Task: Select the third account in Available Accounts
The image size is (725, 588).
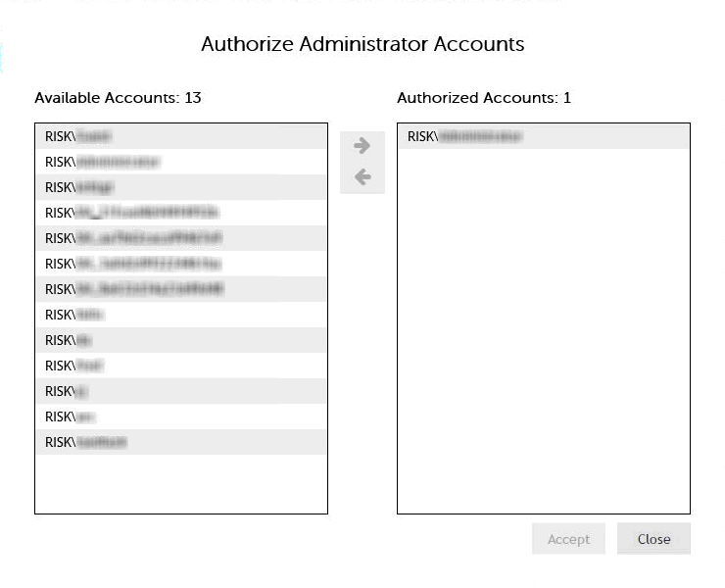Action: [180, 187]
